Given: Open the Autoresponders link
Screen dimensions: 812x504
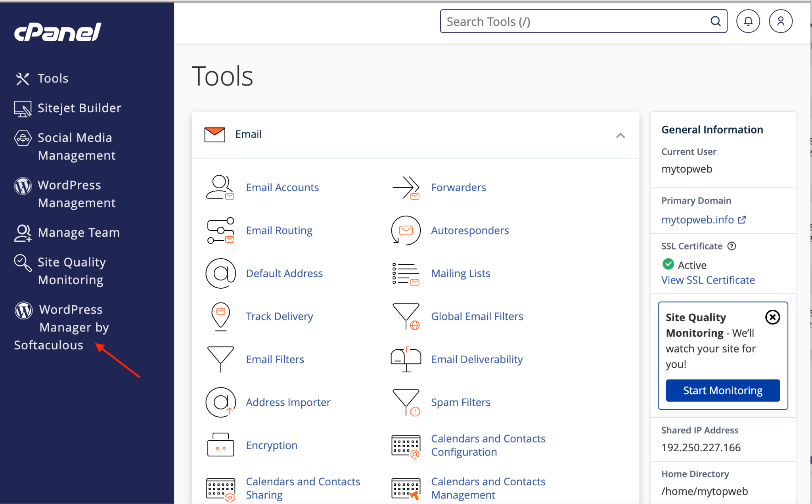Looking at the screenshot, I should (470, 230).
